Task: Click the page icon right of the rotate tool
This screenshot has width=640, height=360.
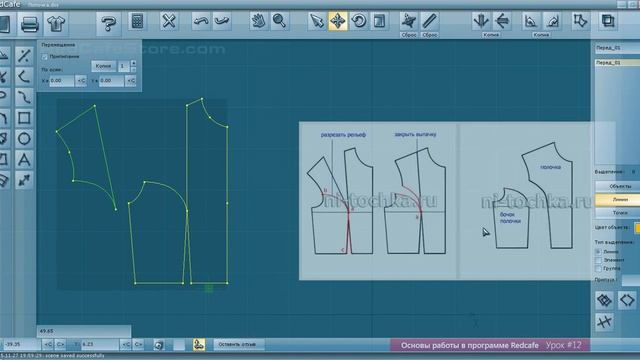Action: coord(380,21)
